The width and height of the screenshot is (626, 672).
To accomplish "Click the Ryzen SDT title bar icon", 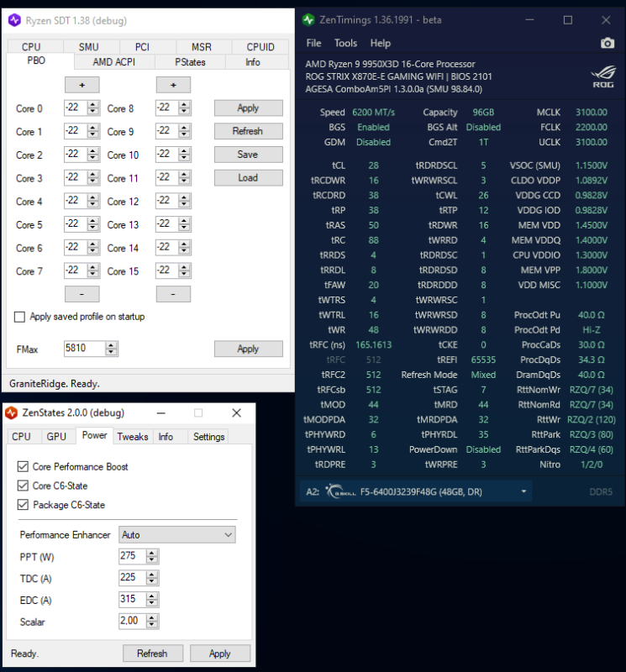I will tap(14, 20).
